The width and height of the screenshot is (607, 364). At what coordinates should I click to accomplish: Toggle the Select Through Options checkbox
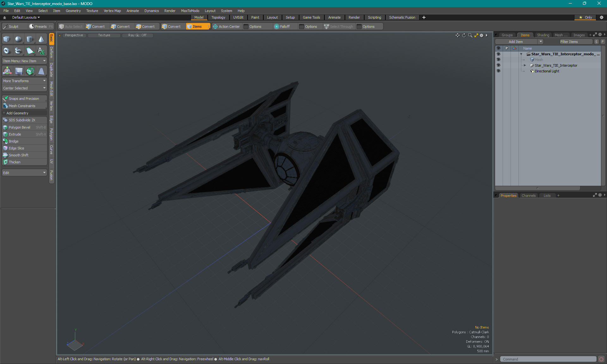pyautogui.click(x=359, y=27)
